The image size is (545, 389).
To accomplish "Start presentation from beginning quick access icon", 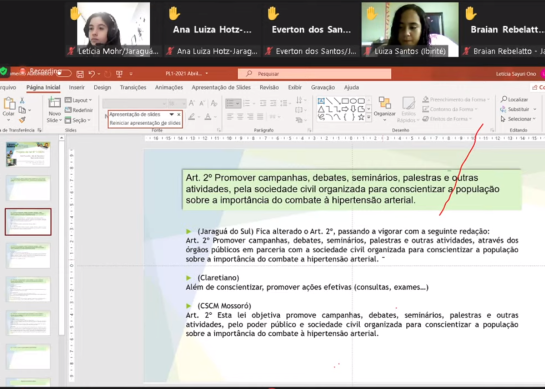I will coord(119,74).
